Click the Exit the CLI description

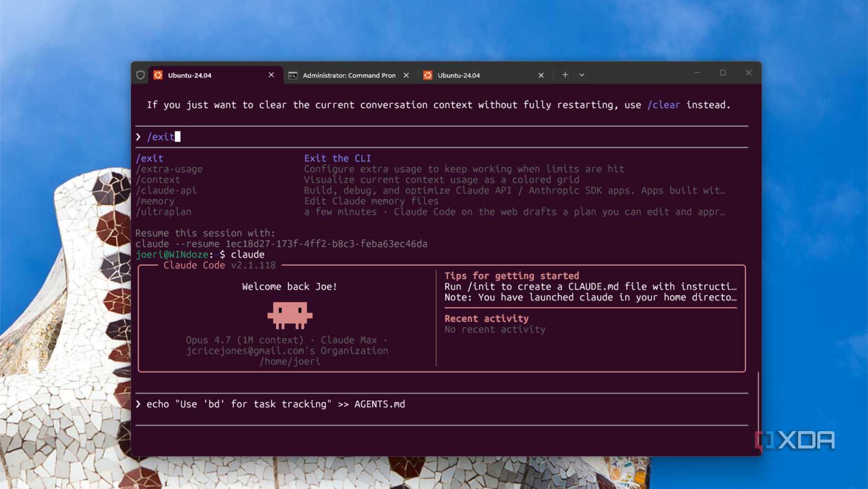(337, 158)
